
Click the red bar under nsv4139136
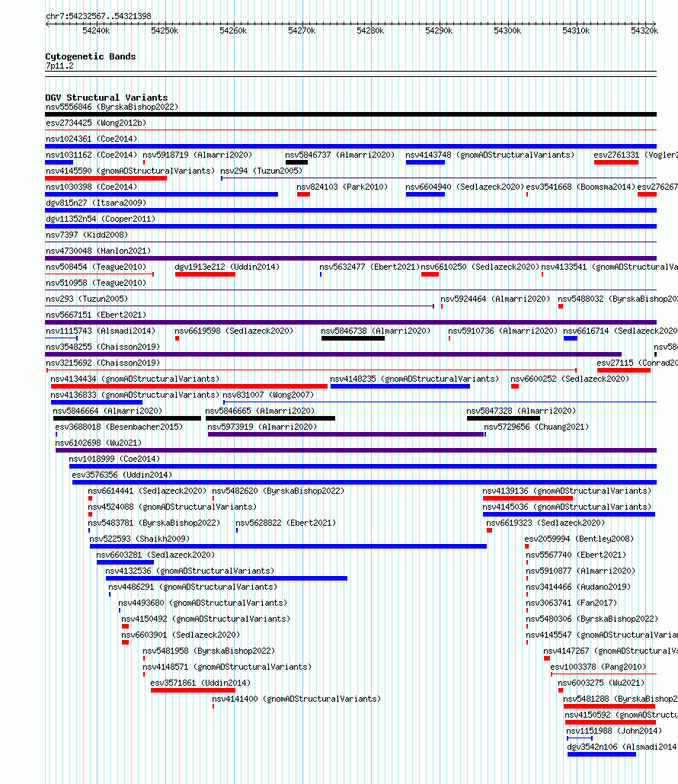tap(527, 498)
